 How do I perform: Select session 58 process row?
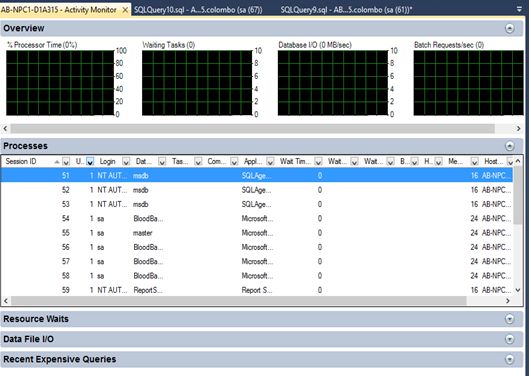pos(256,276)
